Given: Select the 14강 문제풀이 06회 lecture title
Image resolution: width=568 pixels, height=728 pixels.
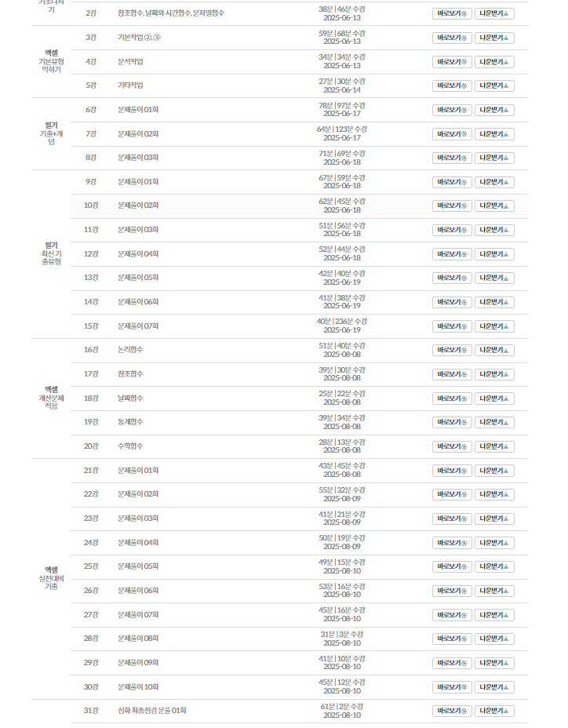Looking at the screenshot, I should click(x=138, y=302).
